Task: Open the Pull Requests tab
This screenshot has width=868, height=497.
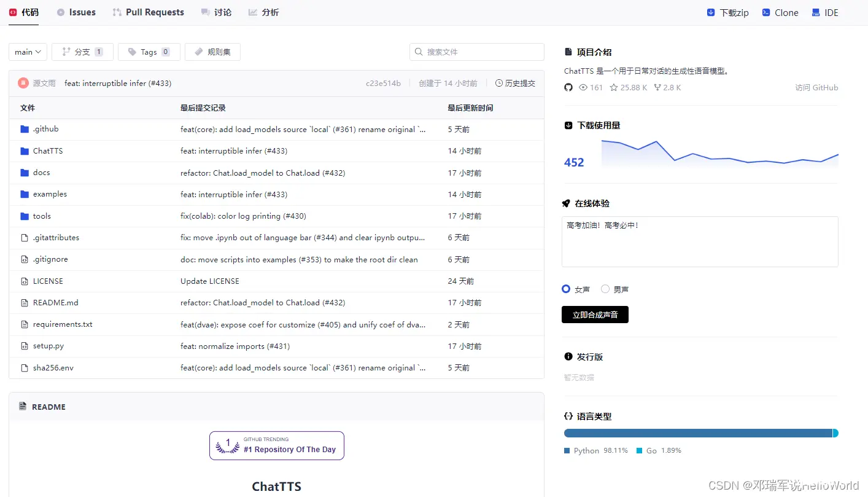Action: (x=149, y=12)
